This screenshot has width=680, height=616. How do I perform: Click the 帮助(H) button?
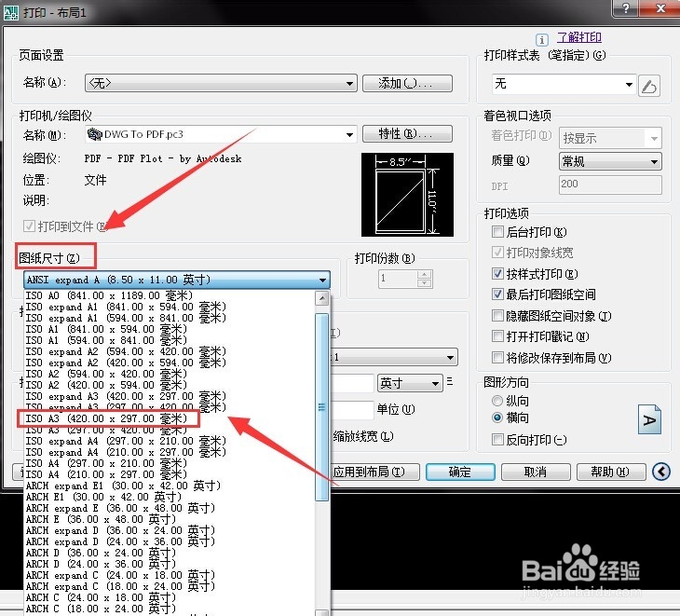point(611,472)
